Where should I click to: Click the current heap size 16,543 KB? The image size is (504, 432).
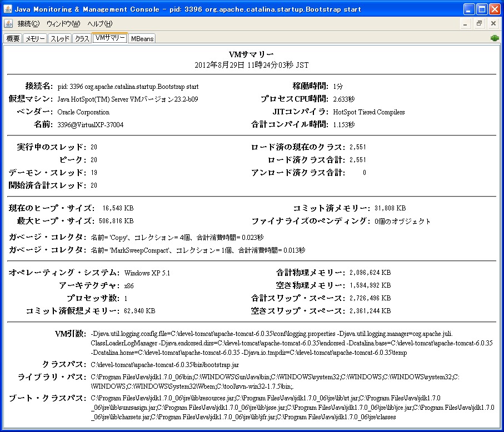(x=118, y=208)
